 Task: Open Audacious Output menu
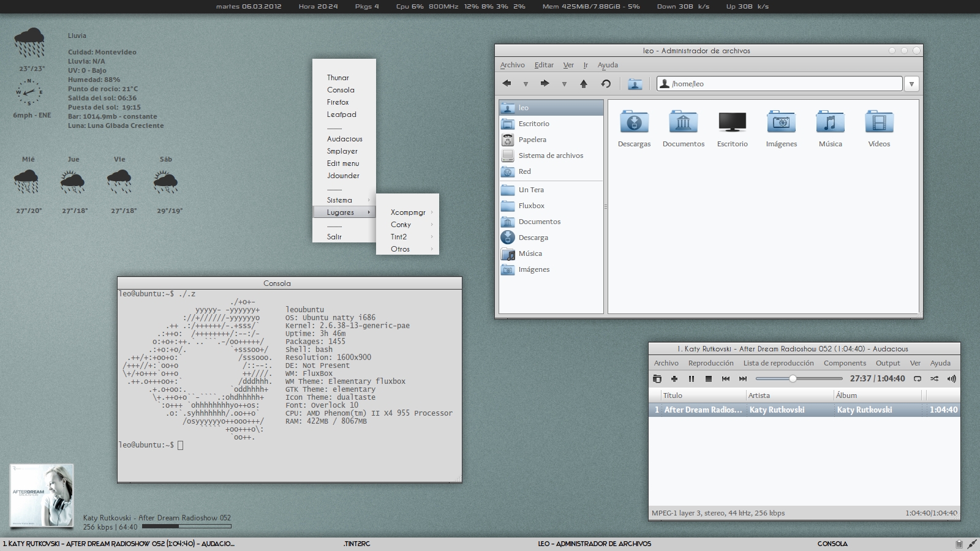(888, 363)
